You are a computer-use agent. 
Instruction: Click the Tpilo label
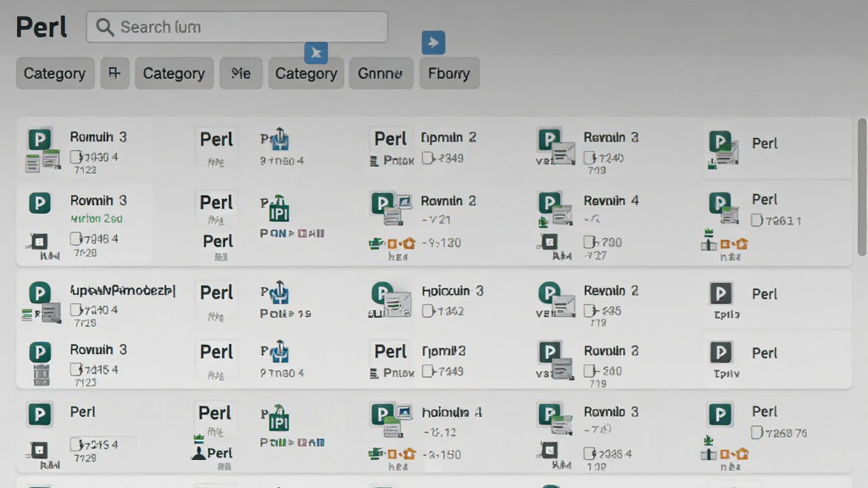[726, 315]
